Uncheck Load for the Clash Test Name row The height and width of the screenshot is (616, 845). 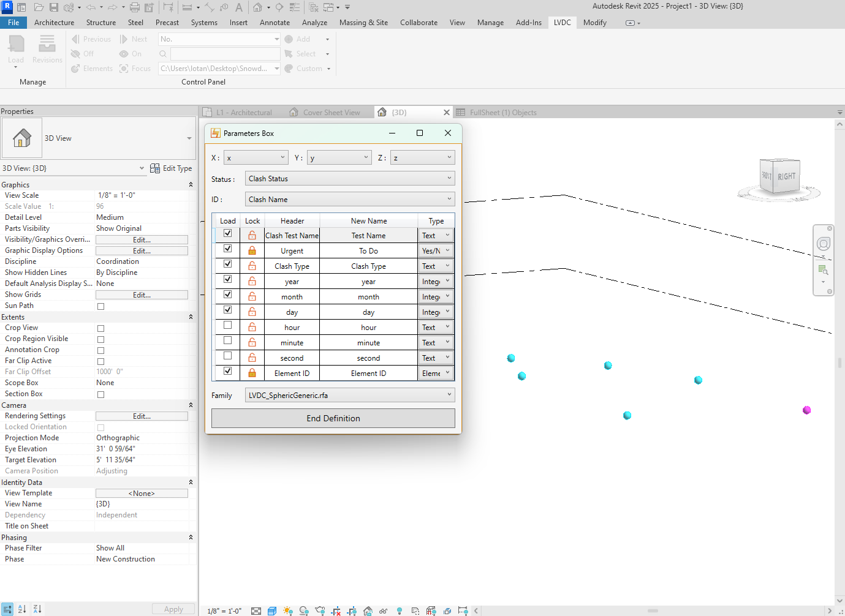click(227, 233)
